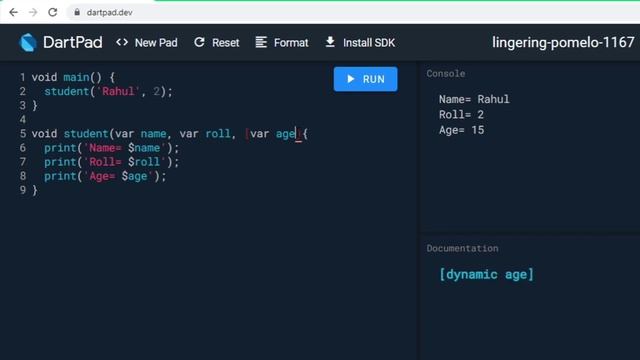Click console output 'Age= 15'
640x360 pixels.
tap(462, 130)
